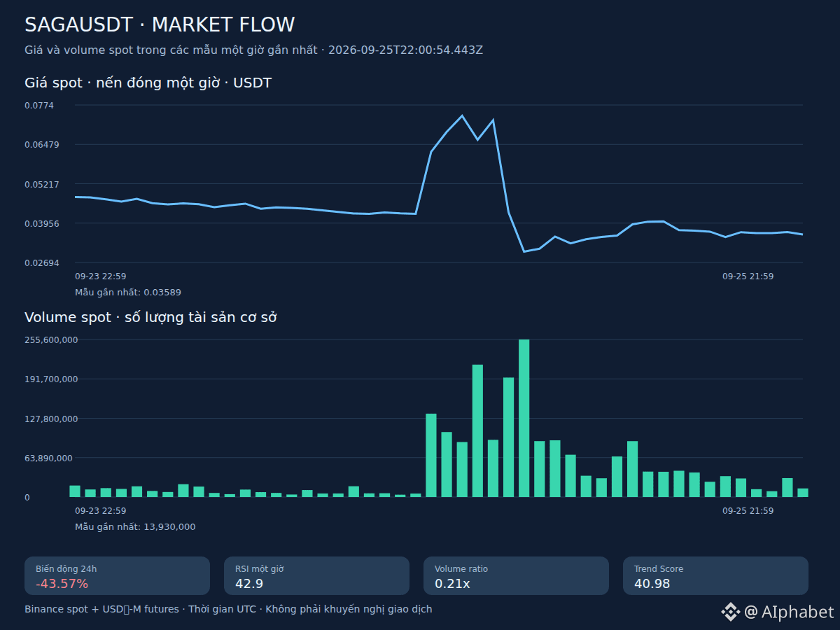This screenshot has width=840, height=630.
Task: Click the Giá spot chart heading
Action: [x=148, y=83]
